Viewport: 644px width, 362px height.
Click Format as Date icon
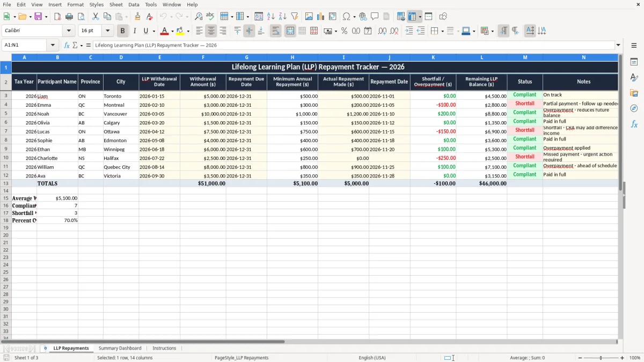[x=368, y=31]
